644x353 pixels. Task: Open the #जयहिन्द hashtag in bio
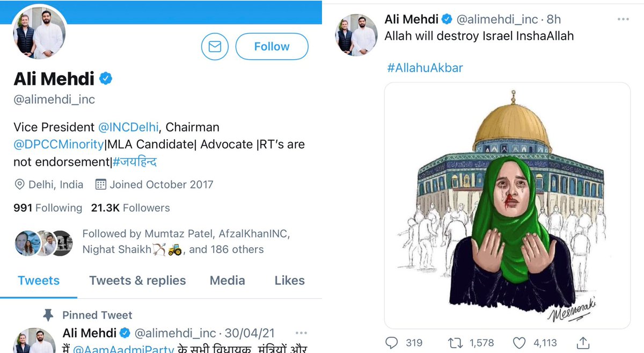(135, 162)
